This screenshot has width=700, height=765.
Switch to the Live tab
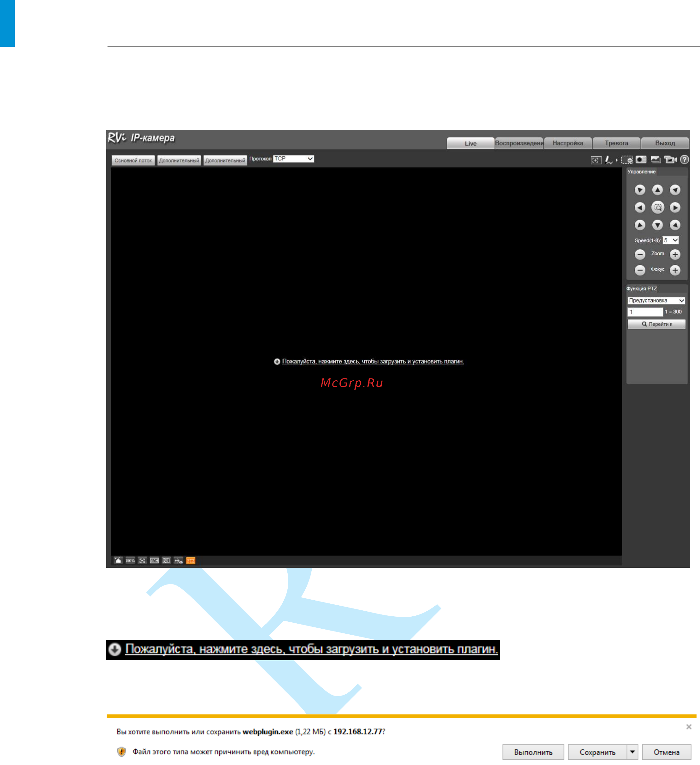[x=470, y=143]
